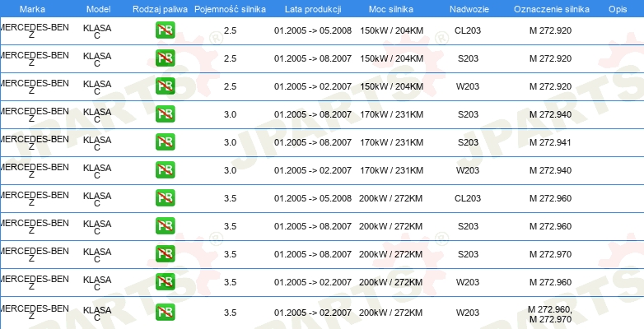The width and height of the screenshot is (644, 329).
Task: Click S203 body in the 2.5 litre row
Action: pos(468,58)
